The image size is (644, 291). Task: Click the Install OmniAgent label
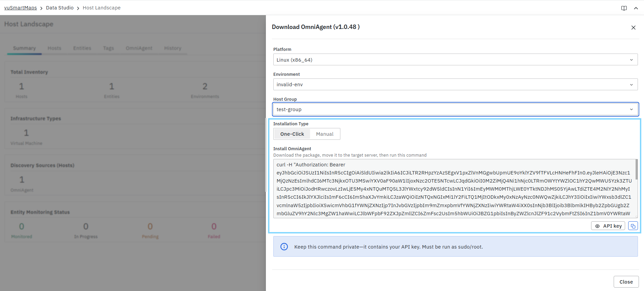pos(292,149)
